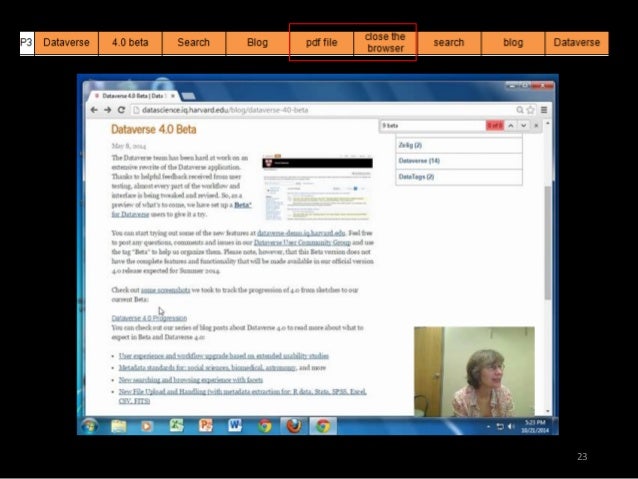Go back using the browser back arrow

coord(94,110)
